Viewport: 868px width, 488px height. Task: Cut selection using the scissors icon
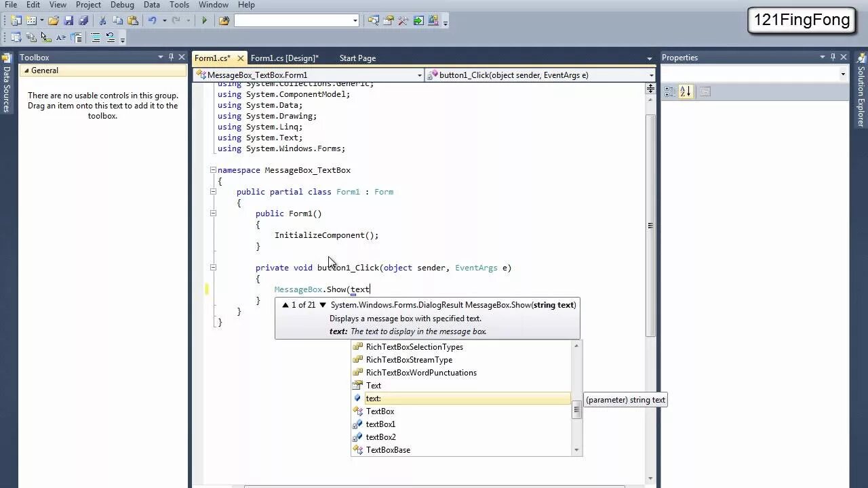coord(103,21)
